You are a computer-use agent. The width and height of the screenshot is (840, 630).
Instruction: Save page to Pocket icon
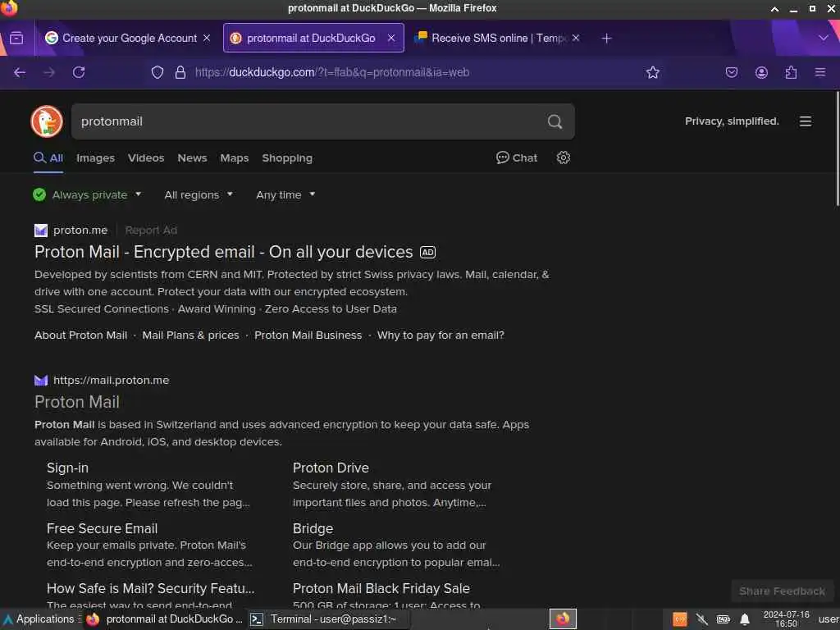click(731, 72)
